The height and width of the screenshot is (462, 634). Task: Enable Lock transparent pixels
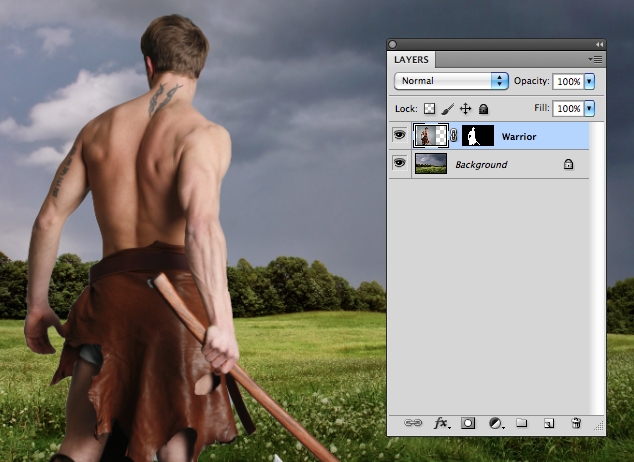pos(429,109)
